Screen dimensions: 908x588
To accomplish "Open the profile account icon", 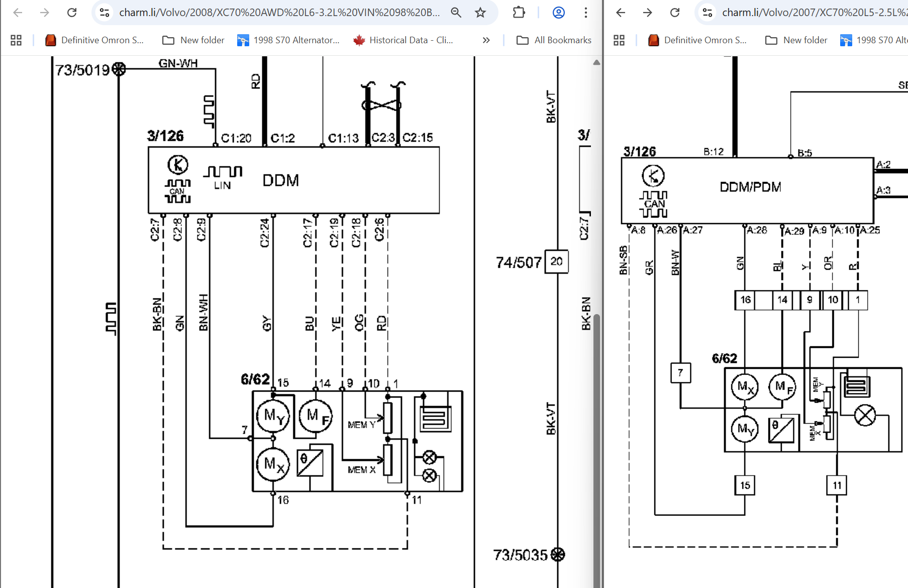I will (558, 13).
